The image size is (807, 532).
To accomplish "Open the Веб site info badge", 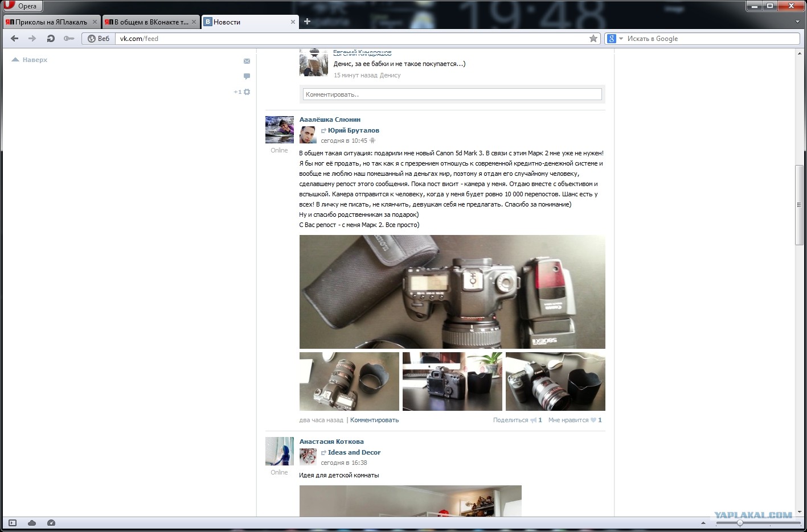I will pos(99,39).
